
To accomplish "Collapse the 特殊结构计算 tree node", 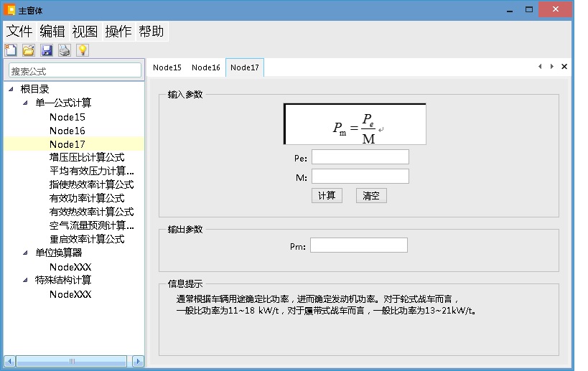I will coord(25,280).
